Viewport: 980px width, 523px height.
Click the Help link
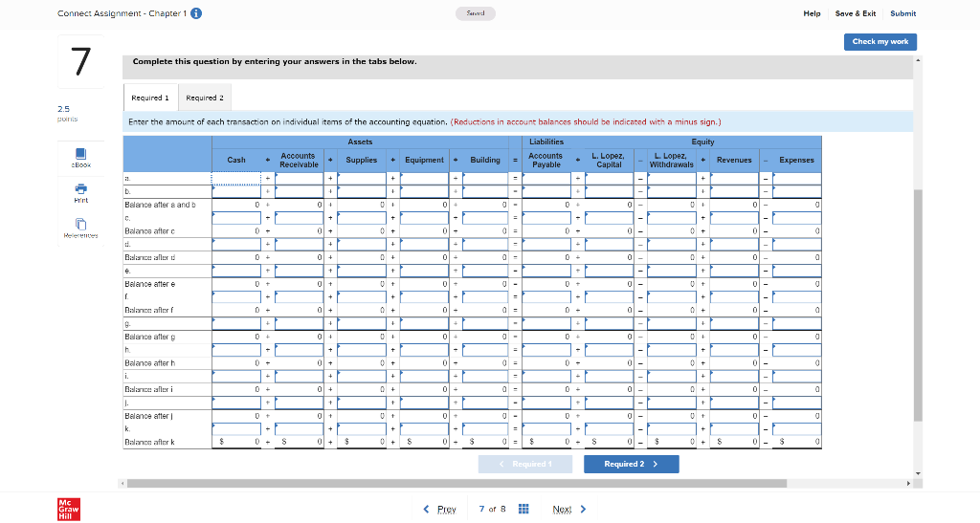click(x=812, y=13)
